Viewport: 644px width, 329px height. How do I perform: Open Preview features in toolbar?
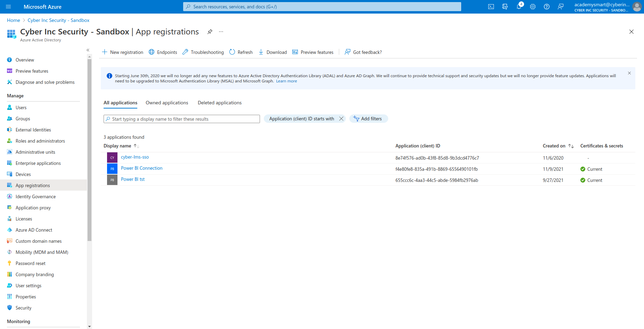pyautogui.click(x=313, y=52)
